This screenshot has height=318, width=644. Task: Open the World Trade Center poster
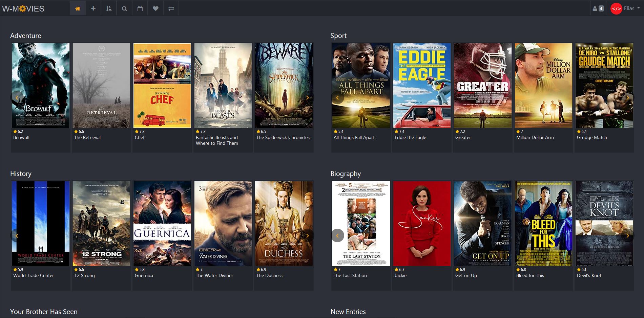(41, 224)
